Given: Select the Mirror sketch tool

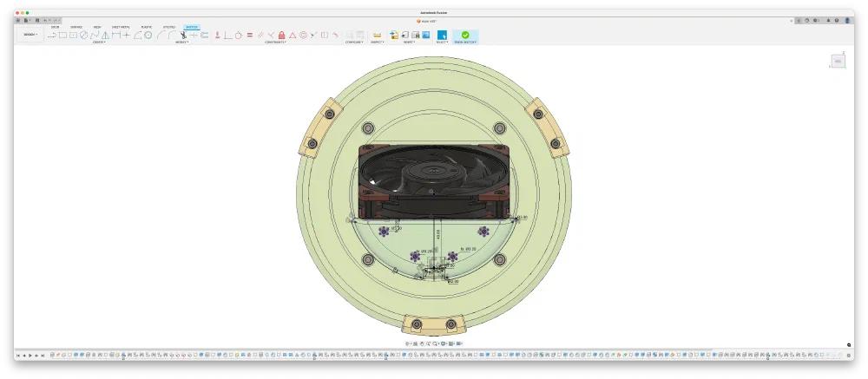Looking at the screenshot, I should 105,35.
